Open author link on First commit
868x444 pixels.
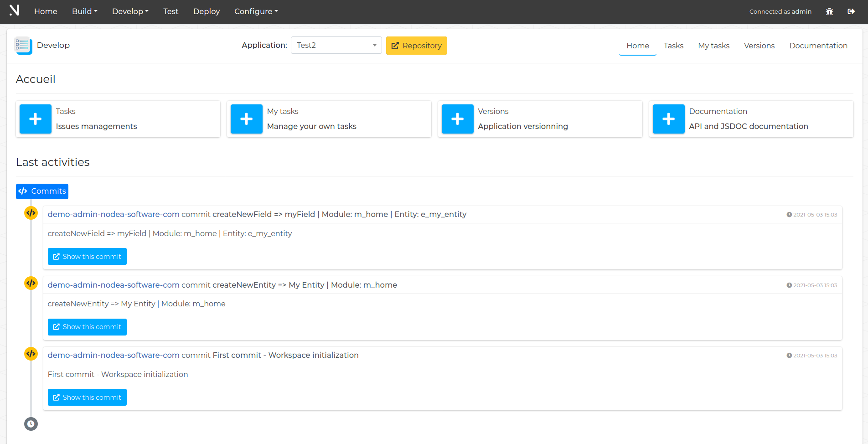point(114,355)
